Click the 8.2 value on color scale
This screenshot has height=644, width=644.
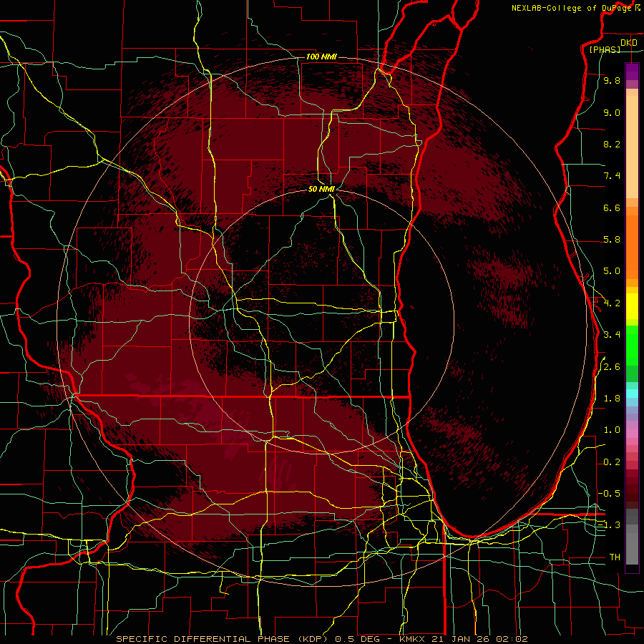point(612,144)
